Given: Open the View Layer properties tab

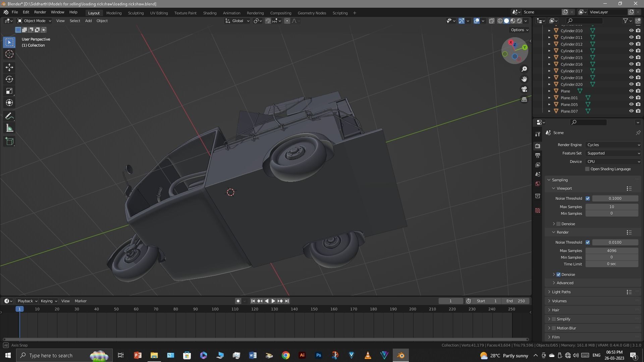Looking at the screenshot, I should [x=538, y=165].
